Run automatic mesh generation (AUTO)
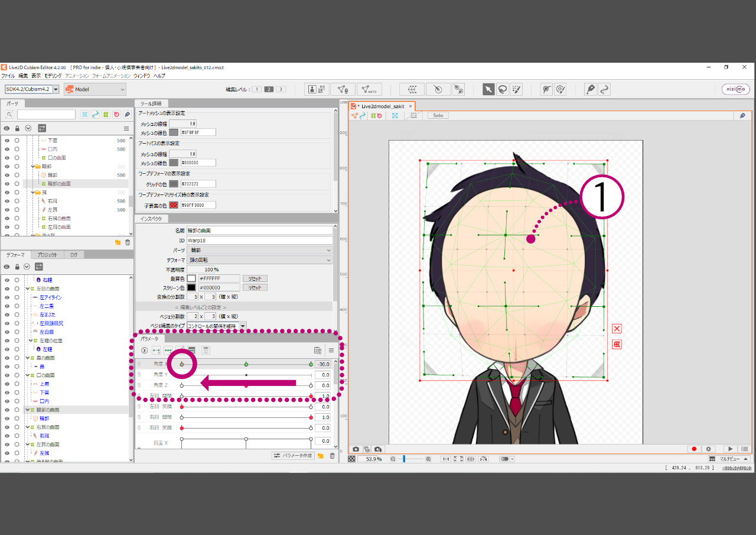Image resolution: width=756 pixels, height=535 pixels. pos(369,89)
